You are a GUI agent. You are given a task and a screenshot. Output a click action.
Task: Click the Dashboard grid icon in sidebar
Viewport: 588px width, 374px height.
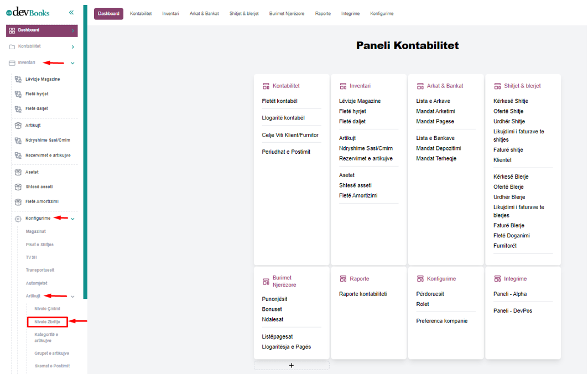coord(12,30)
